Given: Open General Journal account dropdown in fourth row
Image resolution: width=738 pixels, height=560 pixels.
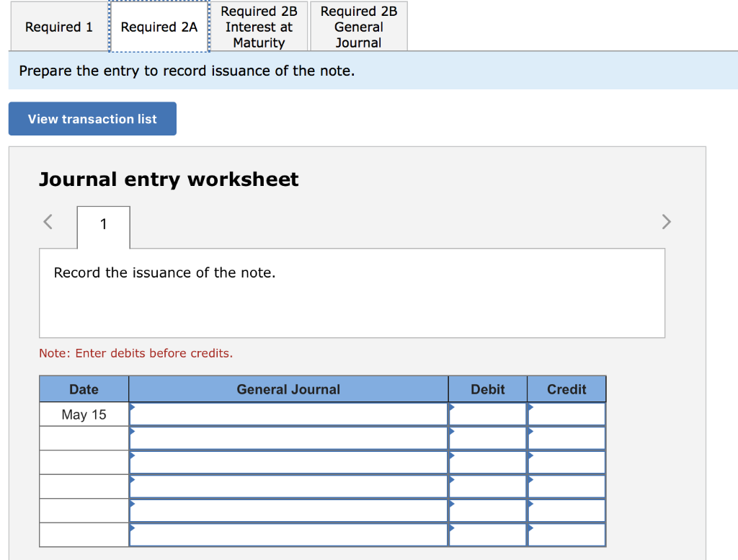Looking at the screenshot, I should (288, 486).
